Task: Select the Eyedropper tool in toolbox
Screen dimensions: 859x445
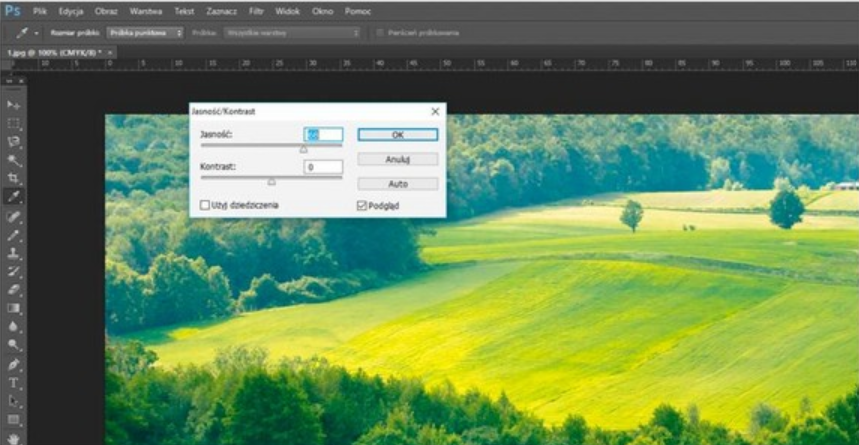Action: coord(14,197)
